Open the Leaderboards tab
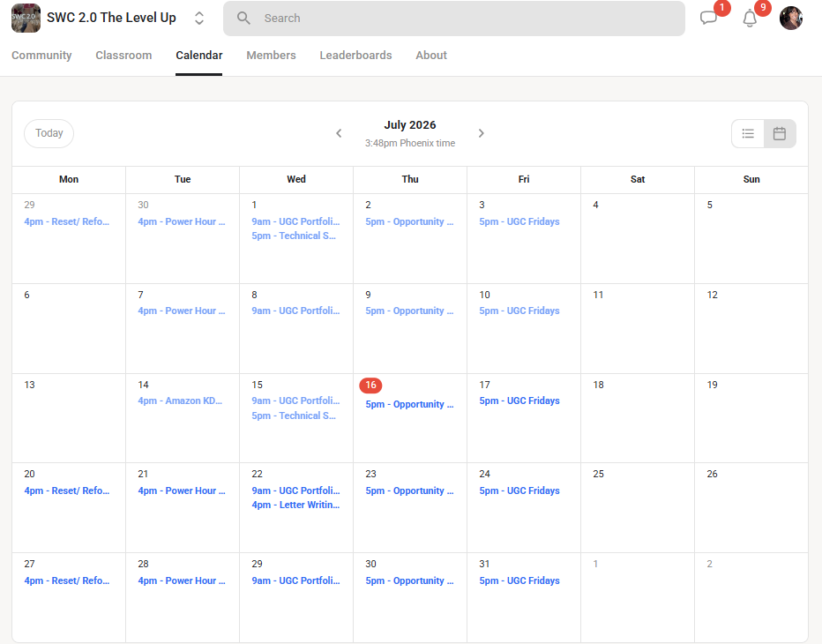This screenshot has width=822, height=644. pyautogui.click(x=356, y=55)
